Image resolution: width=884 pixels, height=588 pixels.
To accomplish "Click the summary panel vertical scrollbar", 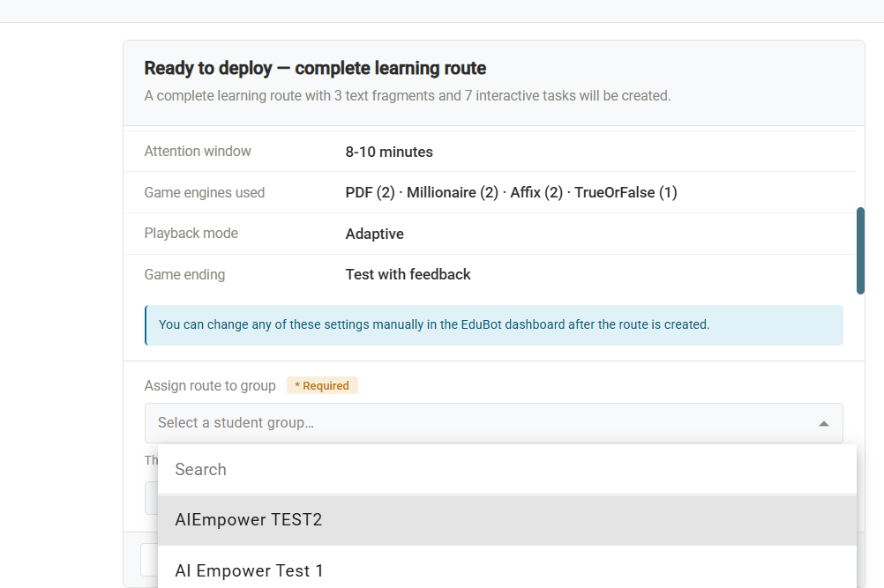I will (860, 250).
